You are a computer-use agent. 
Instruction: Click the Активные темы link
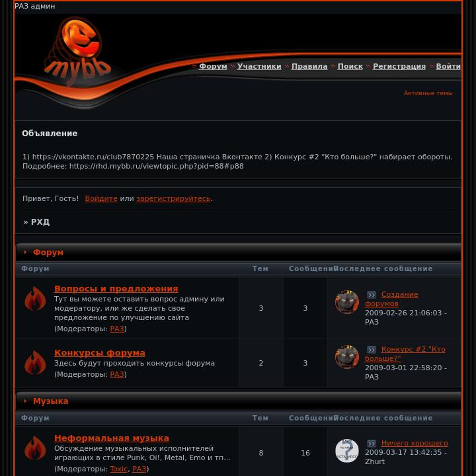[428, 93]
